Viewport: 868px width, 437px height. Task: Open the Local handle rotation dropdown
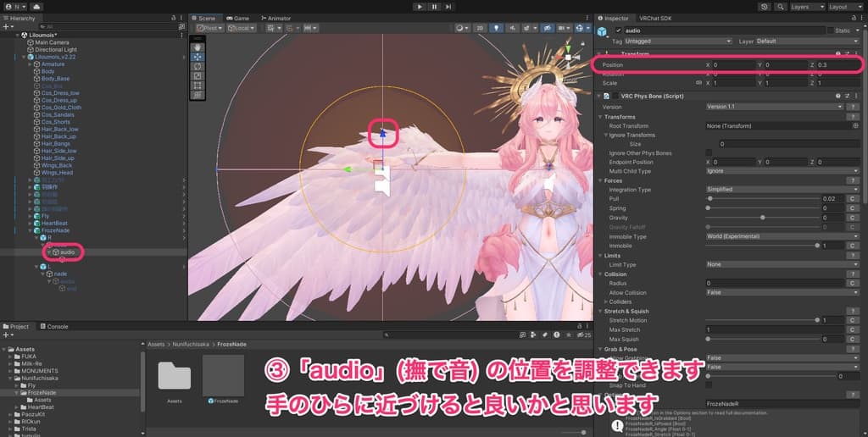pyautogui.click(x=241, y=28)
